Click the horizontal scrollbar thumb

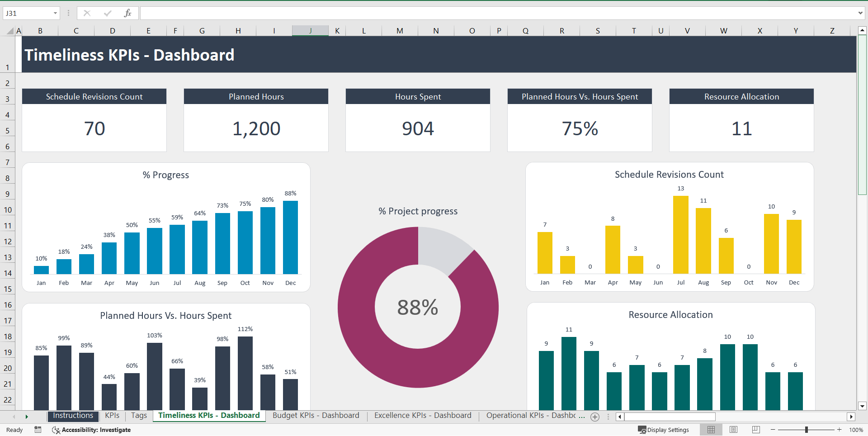[670, 417]
